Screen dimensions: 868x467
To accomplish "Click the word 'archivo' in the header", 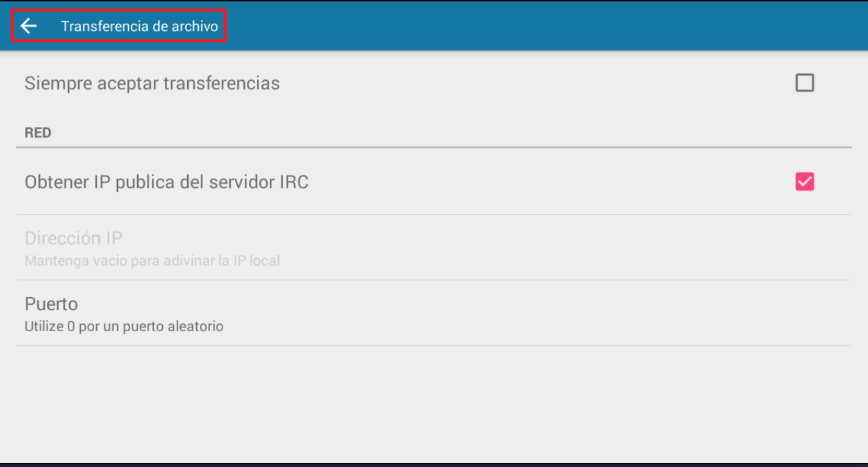I will pos(197,26).
